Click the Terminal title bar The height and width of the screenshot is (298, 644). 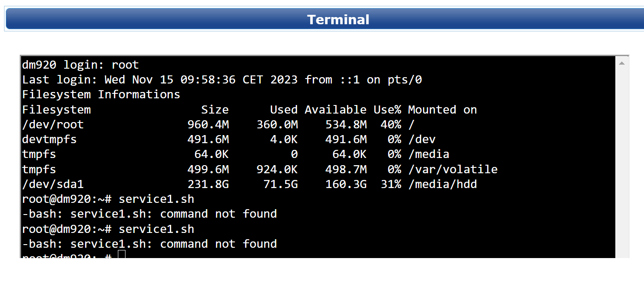(338, 20)
